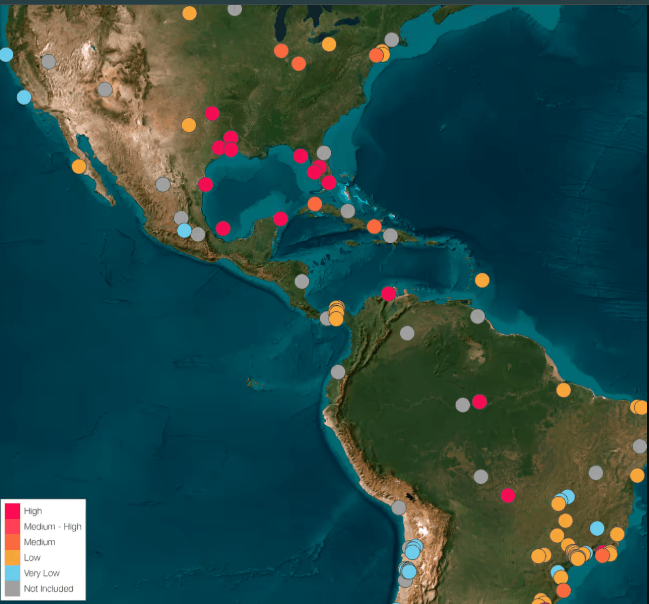Select the light blue marker in central Mexico
This screenshot has width=649, height=604.
pos(184,230)
